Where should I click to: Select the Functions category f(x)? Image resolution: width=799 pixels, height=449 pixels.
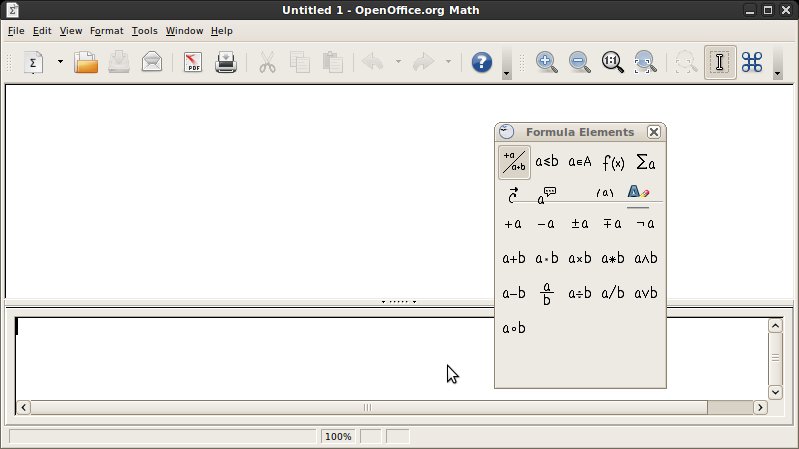[x=613, y=162]
